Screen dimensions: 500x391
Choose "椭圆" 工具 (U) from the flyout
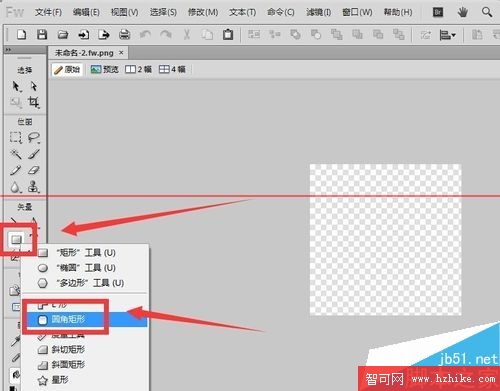(85, 268)
